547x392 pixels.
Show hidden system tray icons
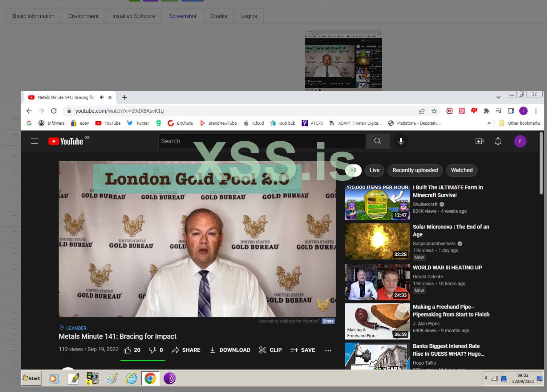(x=486, y=378)
